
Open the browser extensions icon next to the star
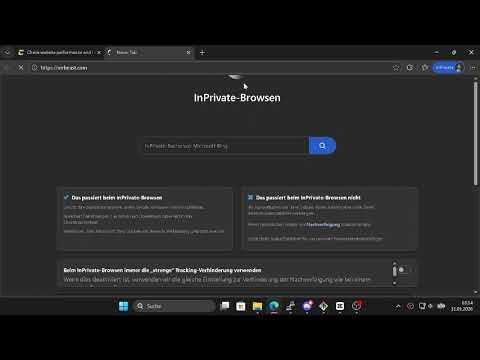click(x=410, y=68)
